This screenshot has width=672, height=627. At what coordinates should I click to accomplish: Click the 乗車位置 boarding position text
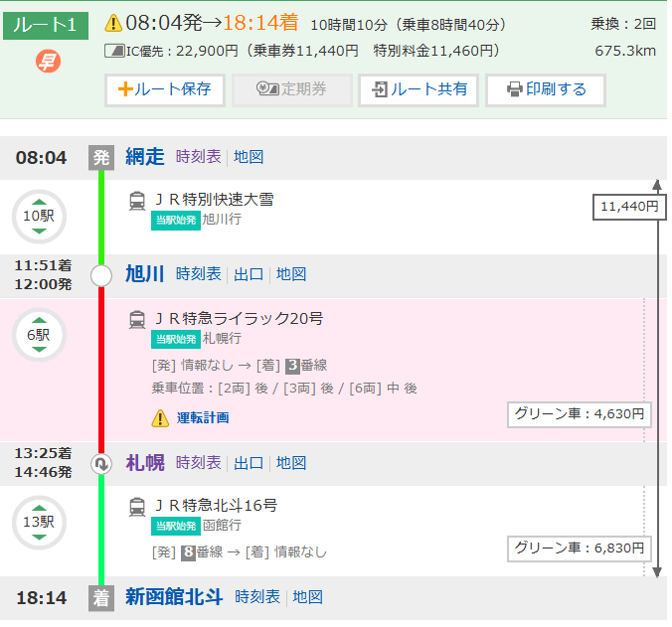tap(284, 389)
